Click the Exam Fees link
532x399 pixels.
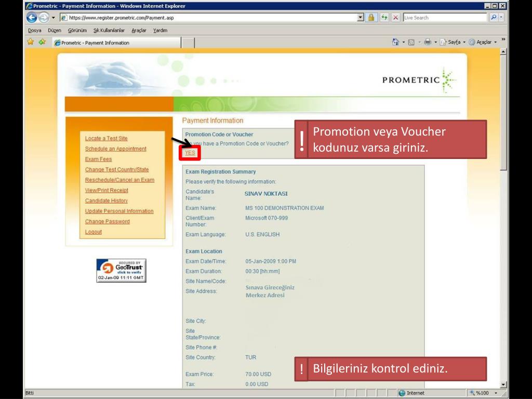tap(98, 159)
